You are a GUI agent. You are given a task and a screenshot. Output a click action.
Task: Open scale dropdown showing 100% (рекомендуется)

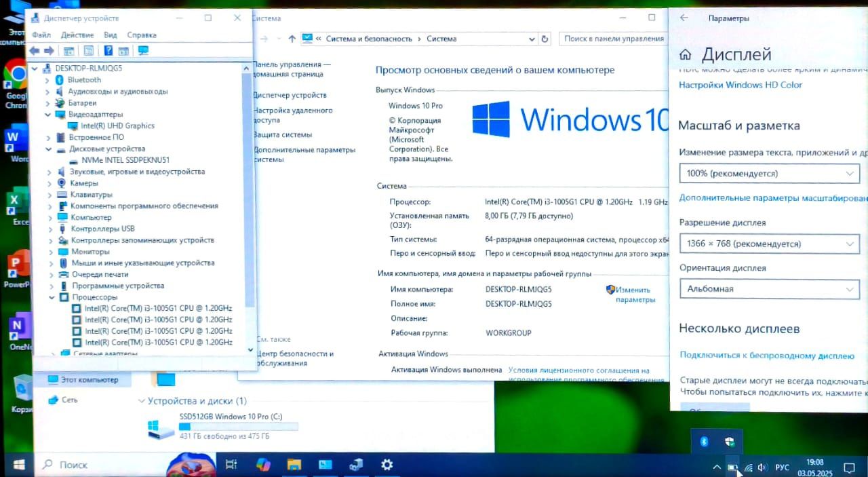click(770, 173)
